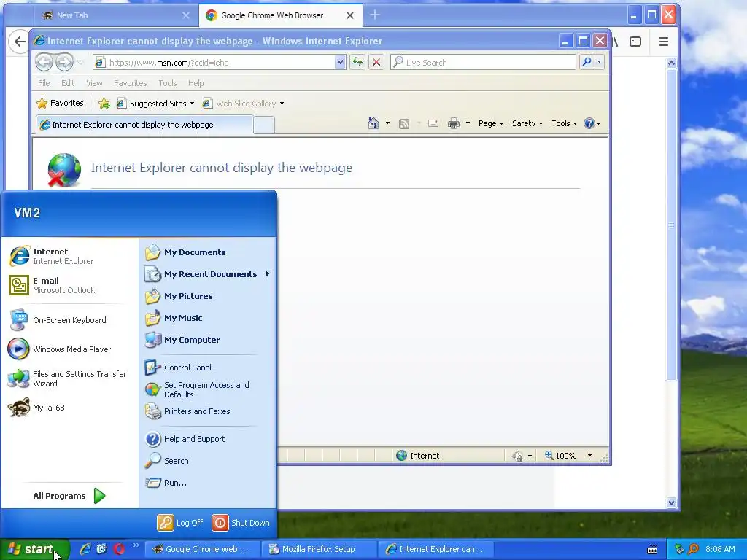747x560 pixels.
Task: Expand Web Slice Gallery dropdown
Action: pos(282,104)
